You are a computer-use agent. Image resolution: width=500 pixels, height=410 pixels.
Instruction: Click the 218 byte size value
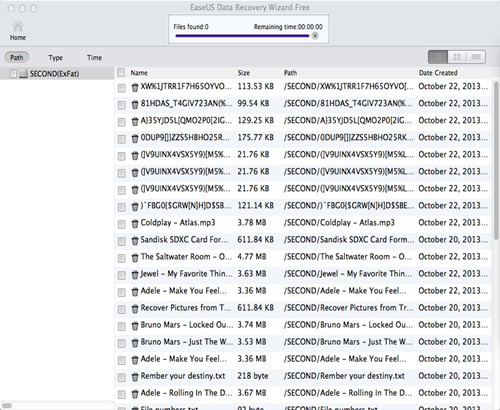tap(253, 376)
